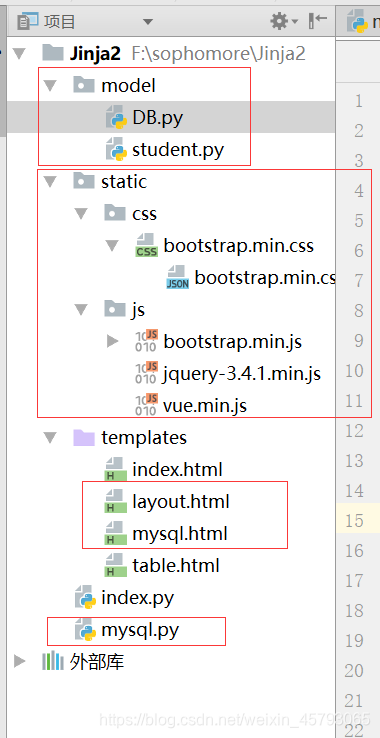Click the jquery-3.4.1.min.js file icon
380x738 pixels.
tap(146, 374)
